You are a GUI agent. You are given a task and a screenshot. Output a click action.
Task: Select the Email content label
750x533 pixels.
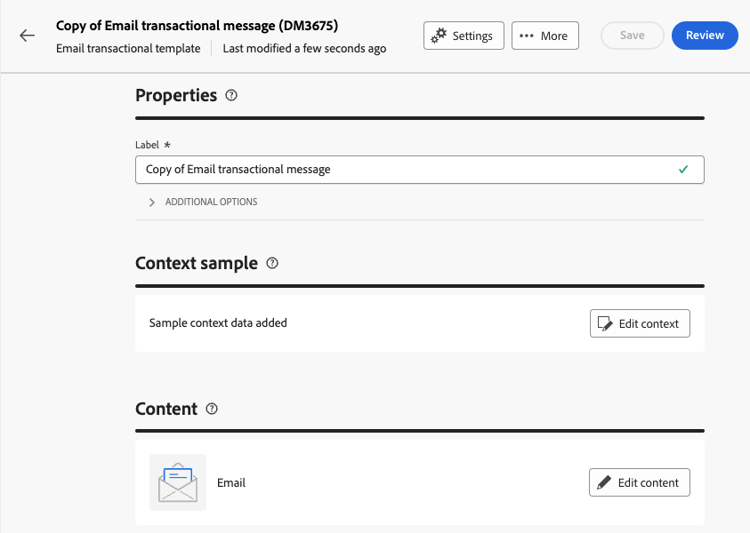tap(232, 483)
